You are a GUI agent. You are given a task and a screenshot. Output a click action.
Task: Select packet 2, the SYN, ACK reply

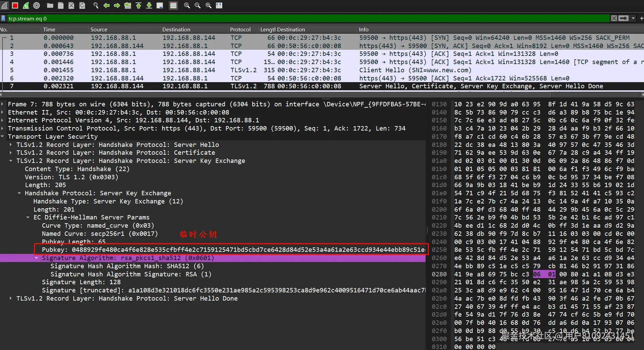(x=322, y=46)
